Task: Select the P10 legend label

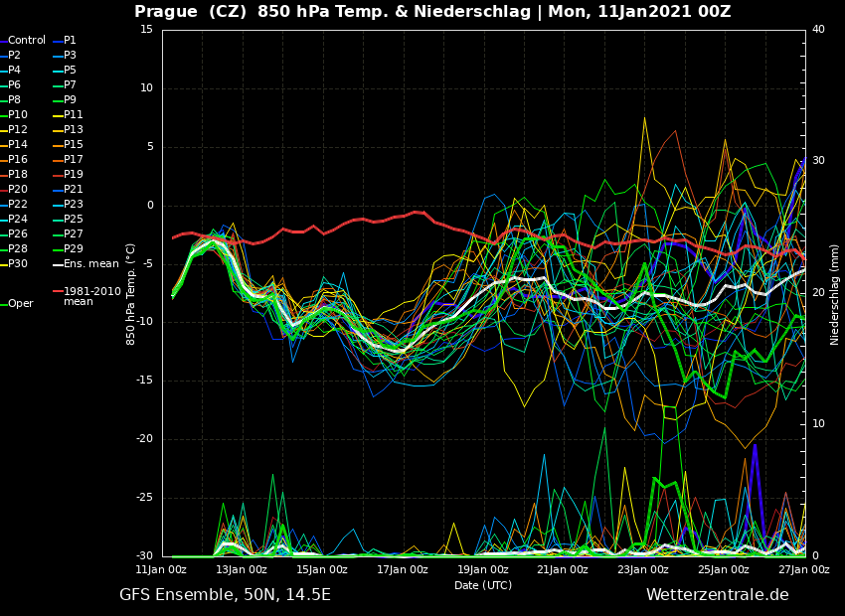Action: tap(18, 115)
